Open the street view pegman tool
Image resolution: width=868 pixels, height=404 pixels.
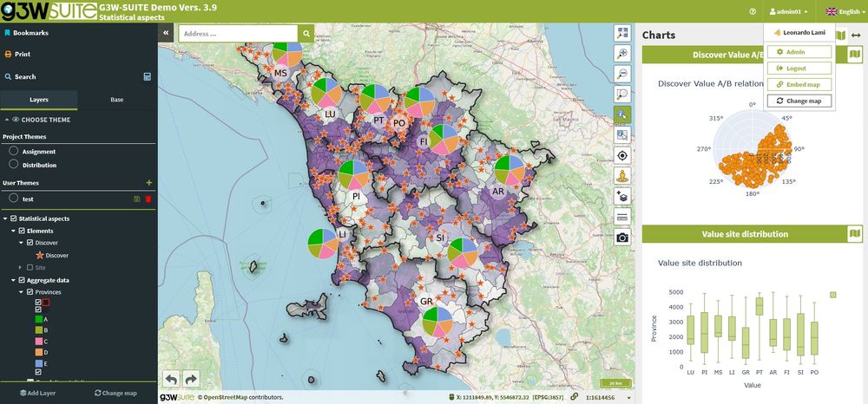point(622,176)
